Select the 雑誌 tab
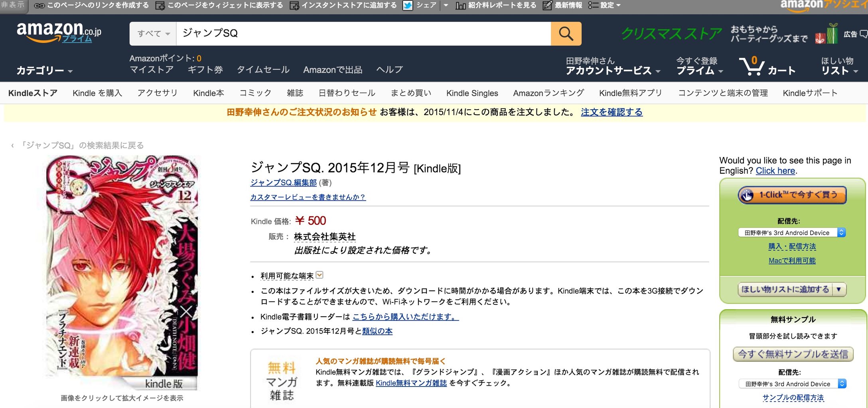 pyautogui.click(x=295, y=93)
